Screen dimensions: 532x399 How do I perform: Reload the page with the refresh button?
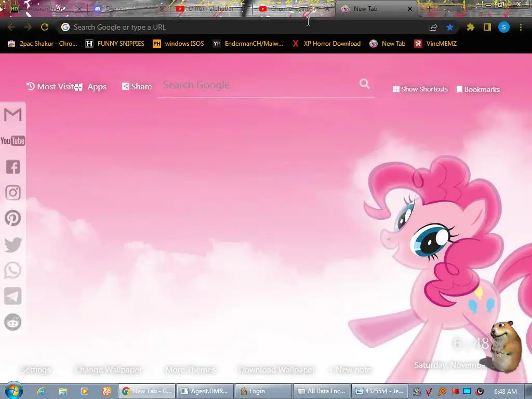tap(45, 27)
